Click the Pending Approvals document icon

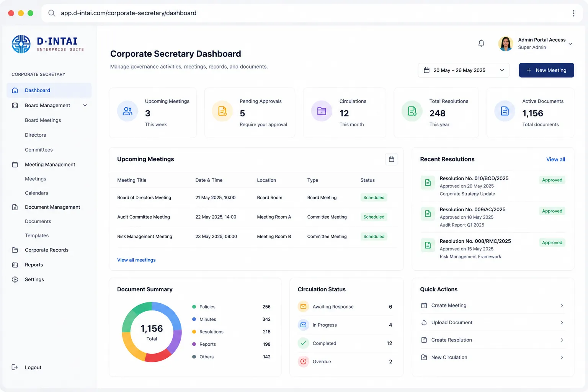(222, 111)
